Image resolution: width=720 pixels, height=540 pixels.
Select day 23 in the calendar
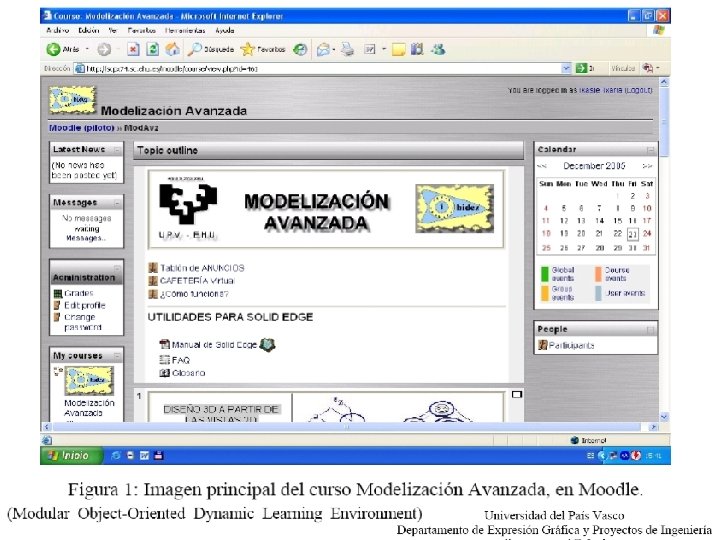(x=633, y=234)
